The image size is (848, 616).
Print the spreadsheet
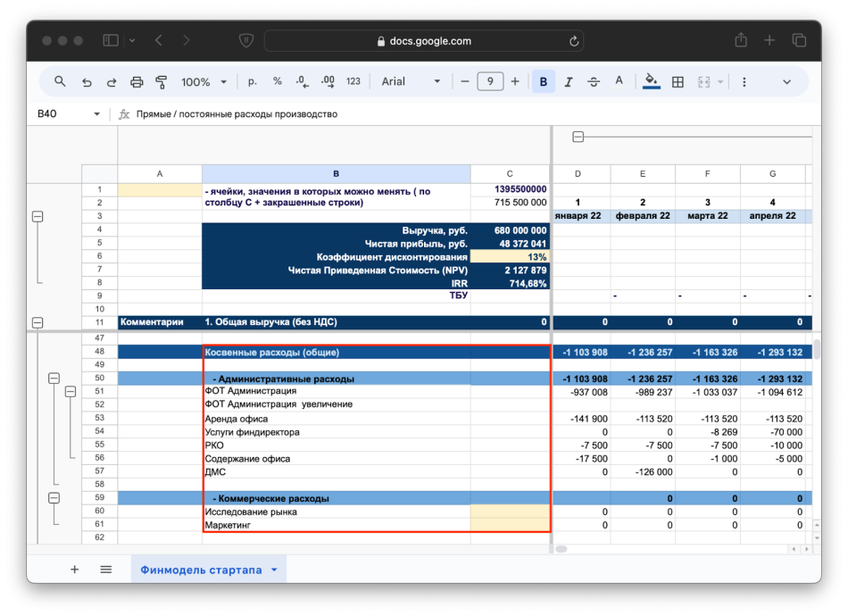click(137, 81)
